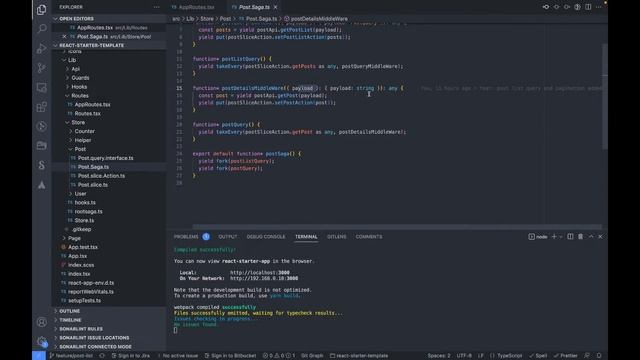Click the editor horizontal scrollbar

pyautogui.click(x=397, y=227)
